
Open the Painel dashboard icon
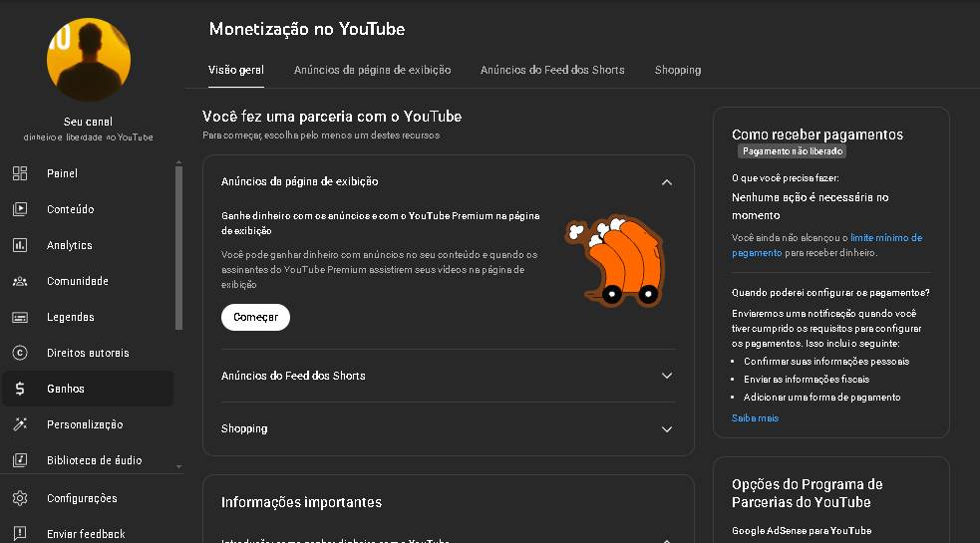pos(20,173)
